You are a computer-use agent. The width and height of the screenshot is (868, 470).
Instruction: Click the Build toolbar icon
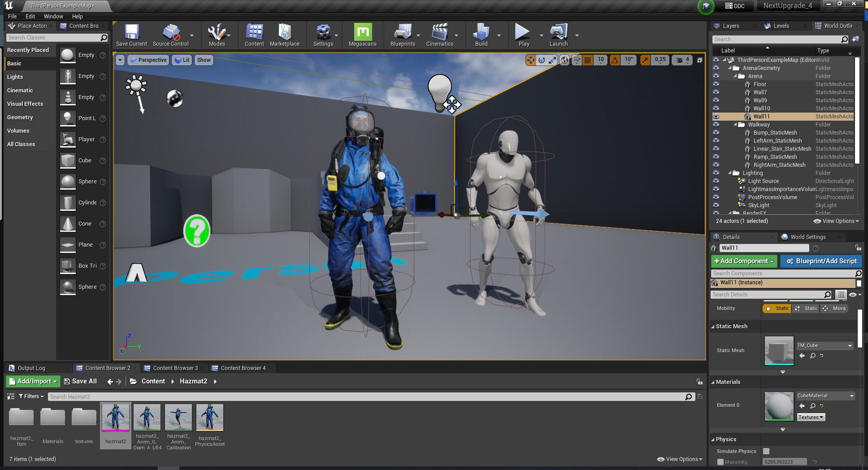click(x=481, y=35)
